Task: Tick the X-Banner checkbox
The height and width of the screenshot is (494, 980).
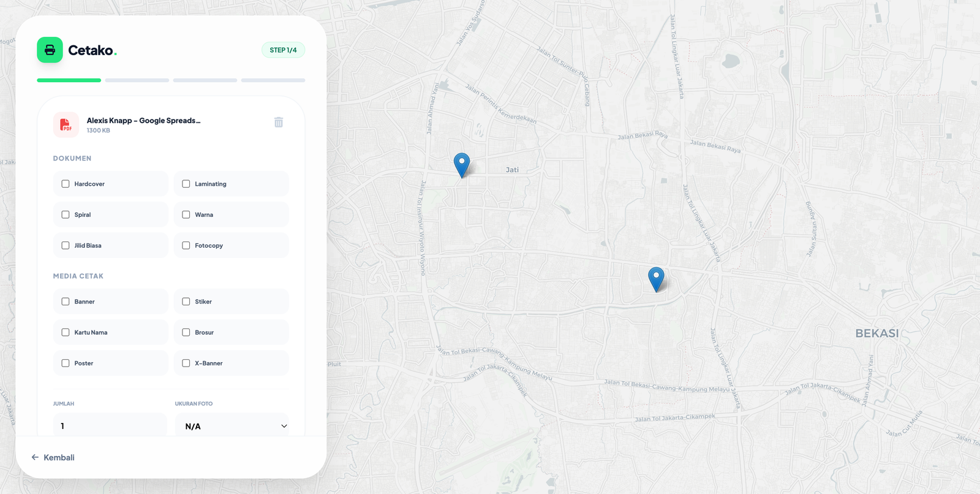Action: pos(186,363)
